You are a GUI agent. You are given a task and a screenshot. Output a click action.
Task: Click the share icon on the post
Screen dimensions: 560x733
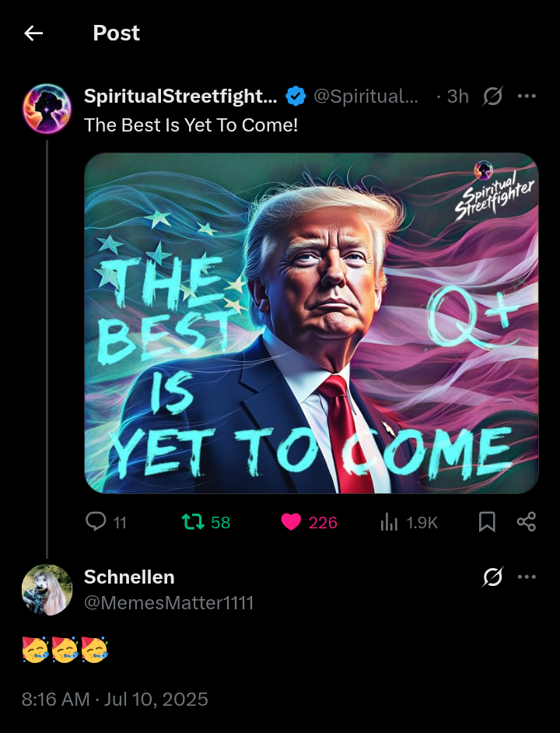pos(527,522)
